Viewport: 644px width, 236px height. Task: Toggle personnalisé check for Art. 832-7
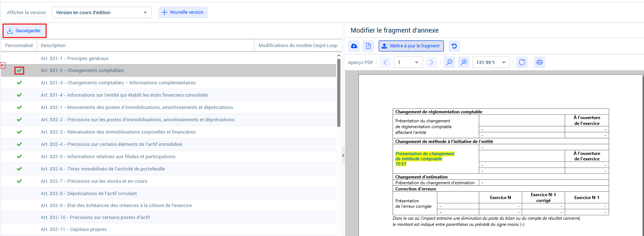pyautogui.click(x=20, y=181)
